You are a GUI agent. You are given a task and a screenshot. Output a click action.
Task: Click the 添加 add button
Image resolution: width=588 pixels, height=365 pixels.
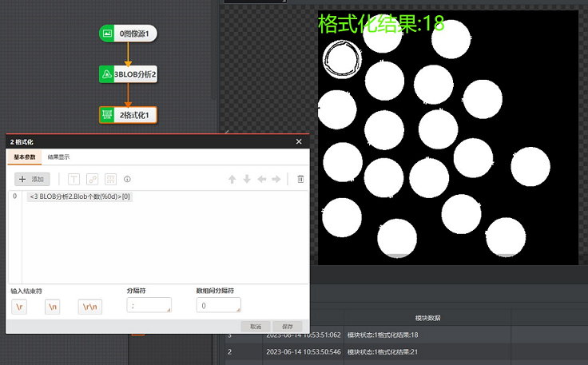point(32,179)
